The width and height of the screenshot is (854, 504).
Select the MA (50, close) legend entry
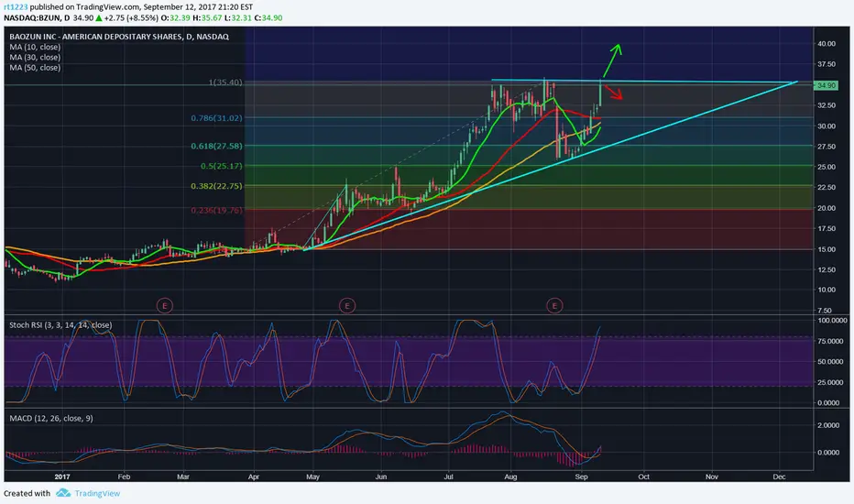[35, 68]
